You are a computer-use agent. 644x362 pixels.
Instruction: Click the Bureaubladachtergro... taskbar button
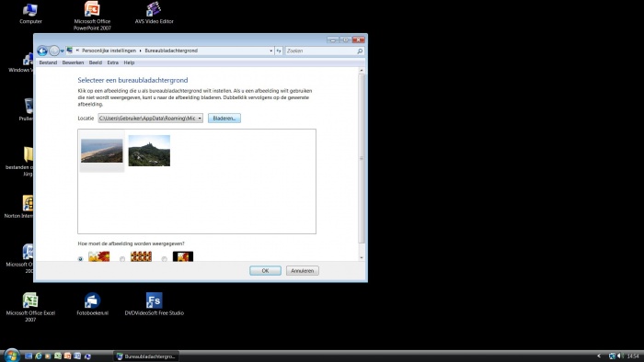[146, 356]
